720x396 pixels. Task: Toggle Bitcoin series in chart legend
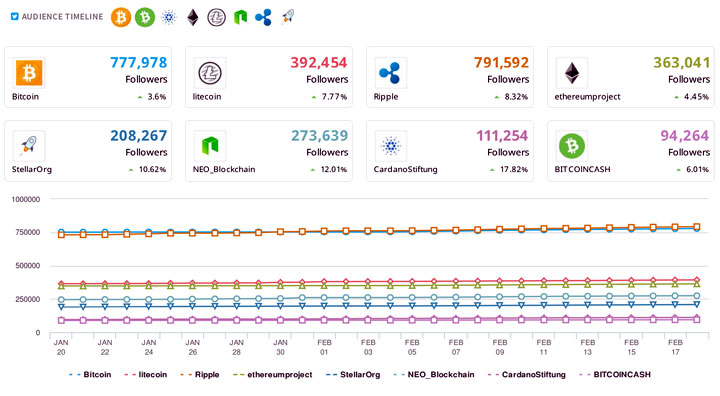click(x=90, y=374)
